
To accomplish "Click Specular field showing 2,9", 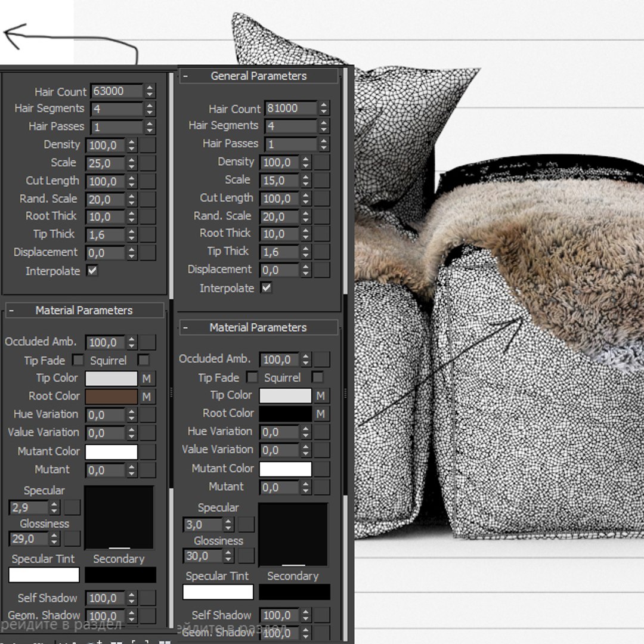I will coord(29,507).
